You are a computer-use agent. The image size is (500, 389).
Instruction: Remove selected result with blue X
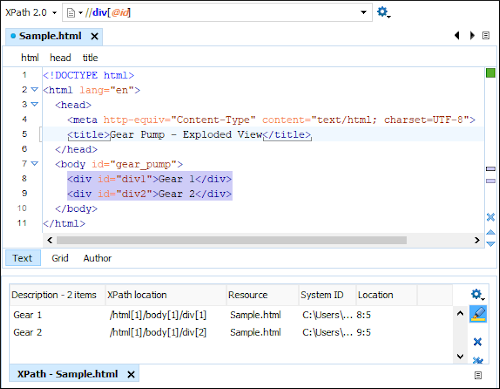click(x=478, y=342)
